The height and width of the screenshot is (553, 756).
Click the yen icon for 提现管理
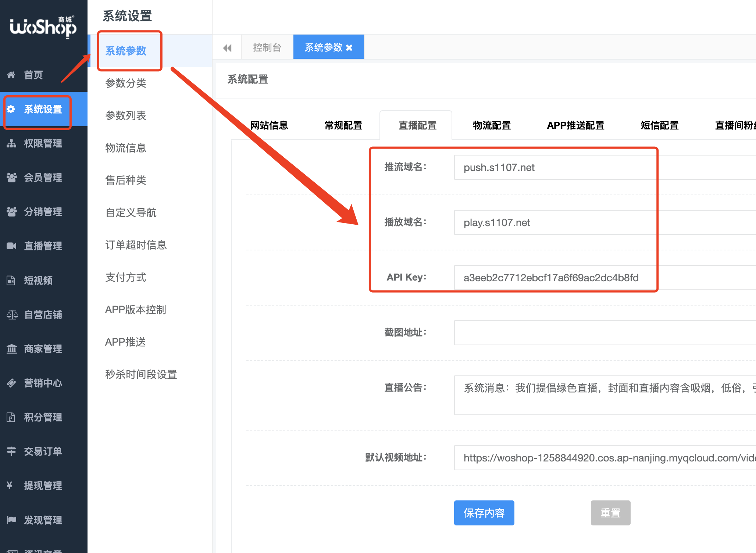coord(10,485)
